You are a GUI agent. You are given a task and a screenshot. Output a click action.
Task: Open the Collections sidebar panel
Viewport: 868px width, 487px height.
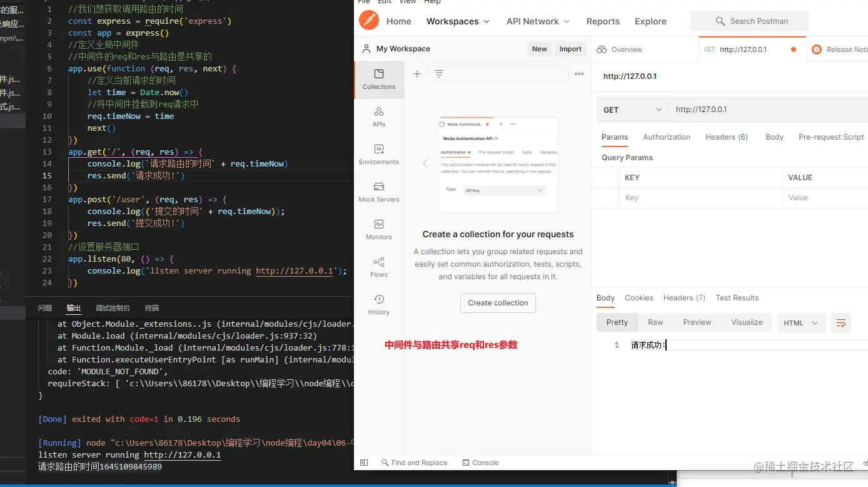[379, 79]
